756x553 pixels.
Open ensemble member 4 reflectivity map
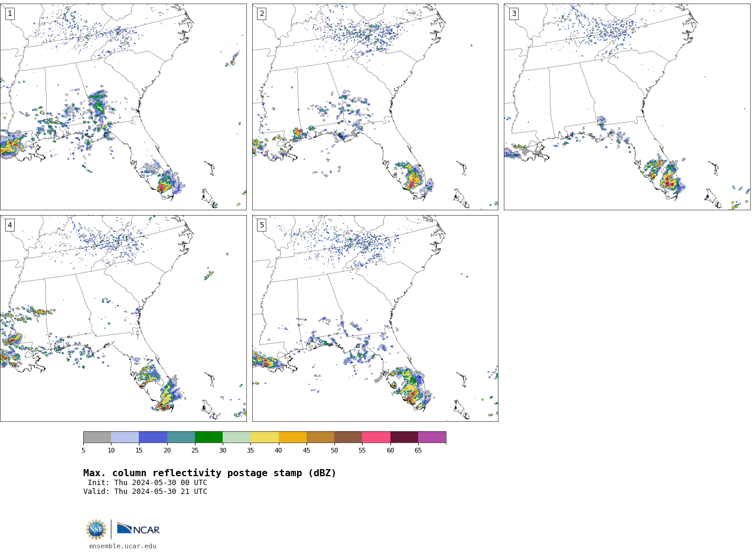tap(123, 318)
